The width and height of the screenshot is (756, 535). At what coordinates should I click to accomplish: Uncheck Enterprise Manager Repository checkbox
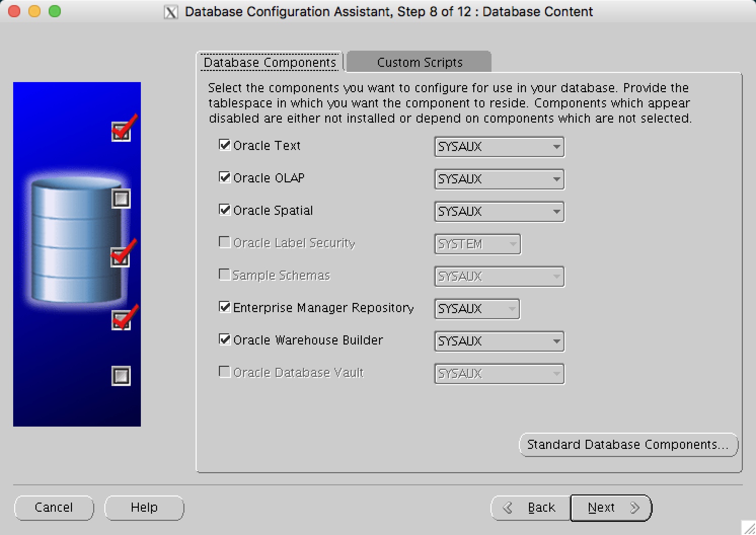(224, 307)
